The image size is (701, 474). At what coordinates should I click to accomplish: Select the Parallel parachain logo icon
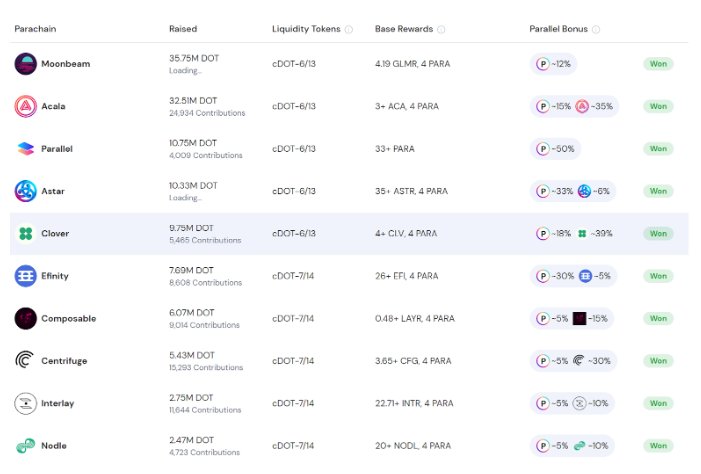tap(25, 148)
